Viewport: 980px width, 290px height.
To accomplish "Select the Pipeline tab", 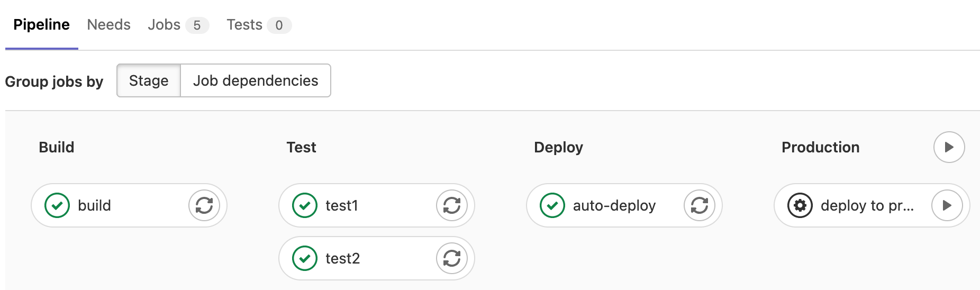I will pyautogui.click(x=41, y=25).
